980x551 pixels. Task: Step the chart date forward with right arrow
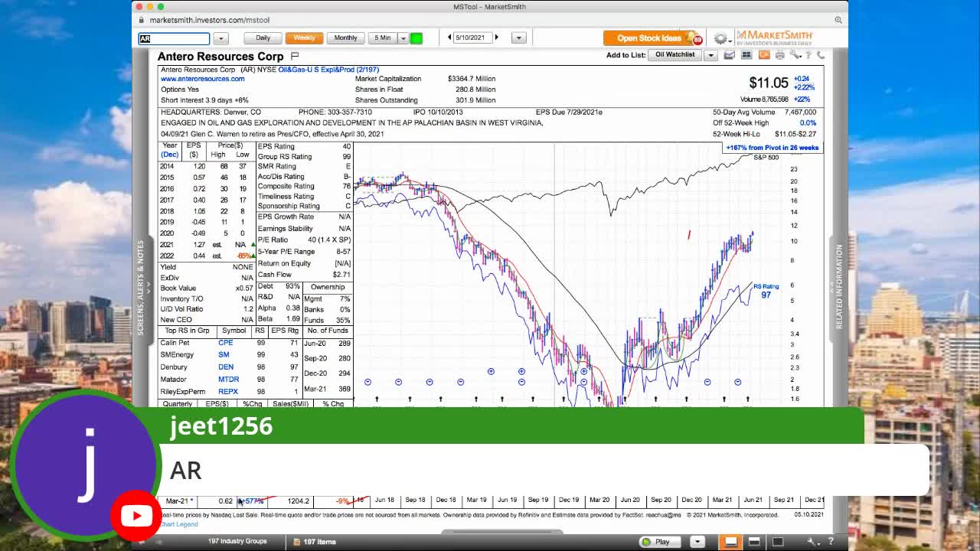coord(496,37)
